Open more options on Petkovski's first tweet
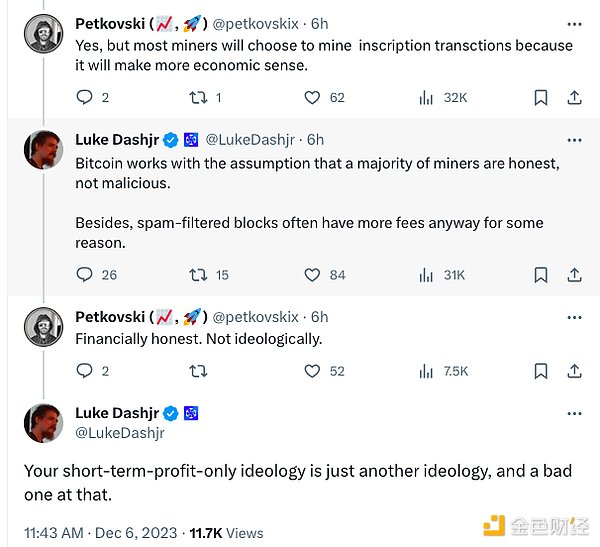The width and height of the screenshot is (600, 547). click(x=574, y=23)
